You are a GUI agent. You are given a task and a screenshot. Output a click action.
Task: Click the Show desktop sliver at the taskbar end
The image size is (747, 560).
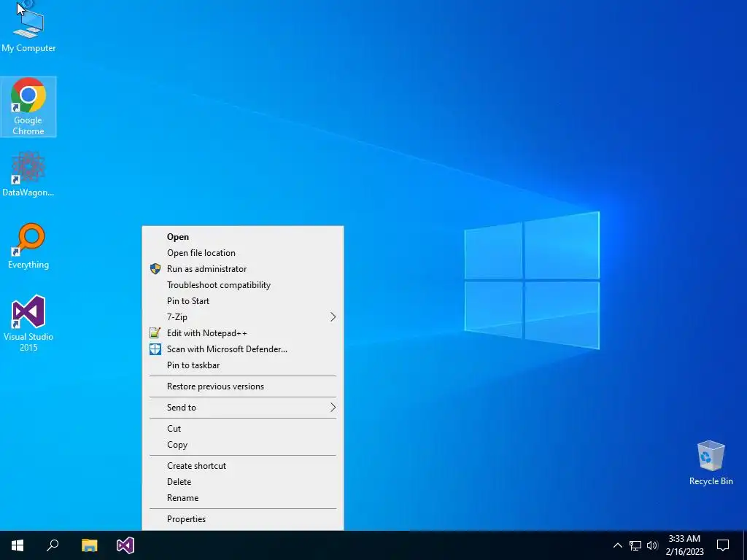coord(745,545)
